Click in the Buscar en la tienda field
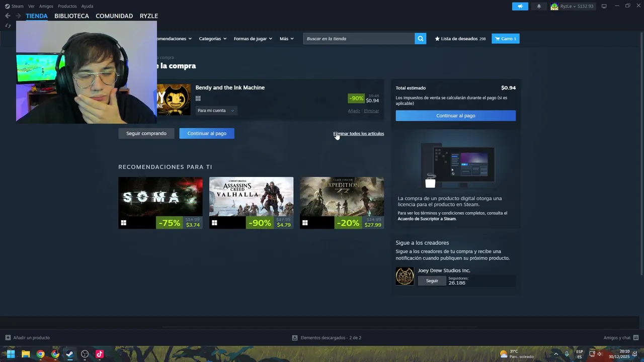The width and height of the screenshot is (644, 362). click(359, 39)
